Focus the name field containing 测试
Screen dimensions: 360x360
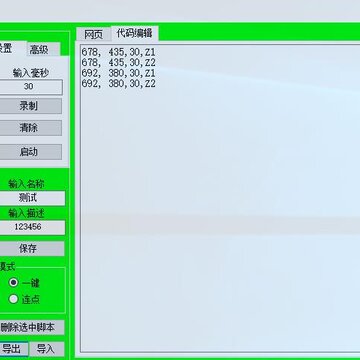[x=32, y=198]
